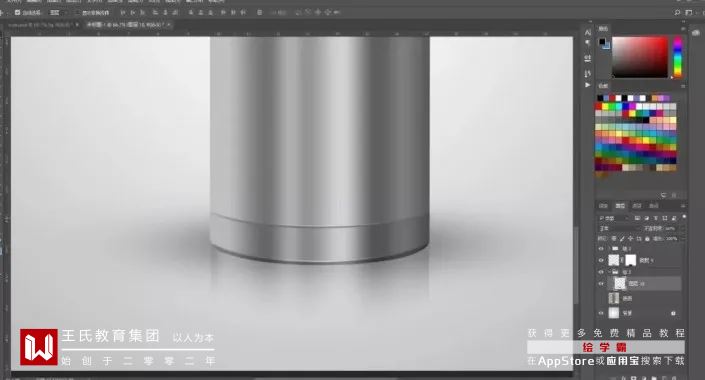Create new swatch in Swatches panel
The height and width of the screenshot is (380, 705).
click(664, 195)
